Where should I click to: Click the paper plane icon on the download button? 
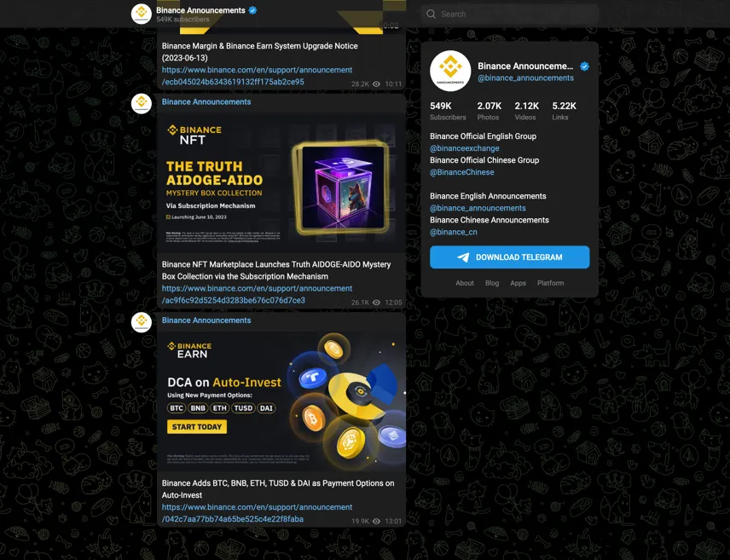coord(463,257)
